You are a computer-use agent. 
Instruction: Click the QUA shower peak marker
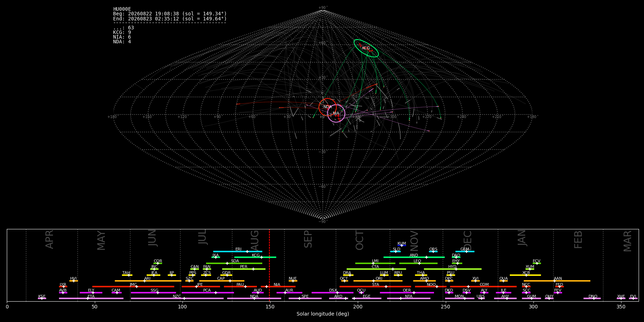click(503, 281)
